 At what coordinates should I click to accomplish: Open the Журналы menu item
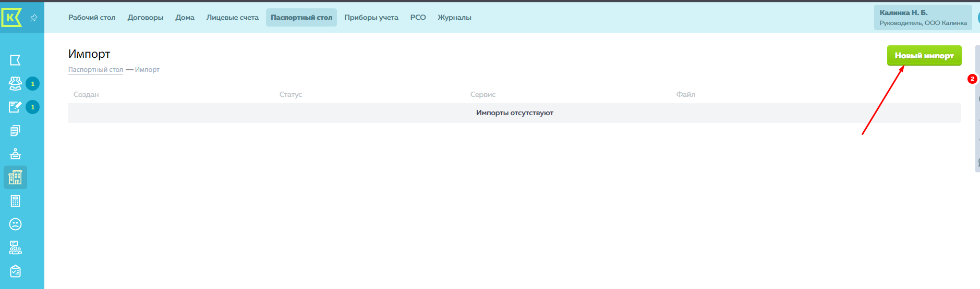[x=454, y=17]
